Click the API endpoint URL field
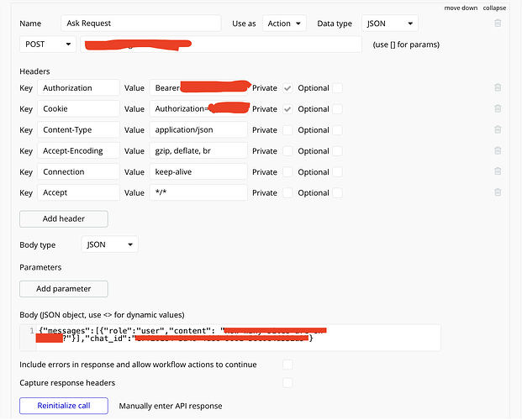 tap(221, 45)
